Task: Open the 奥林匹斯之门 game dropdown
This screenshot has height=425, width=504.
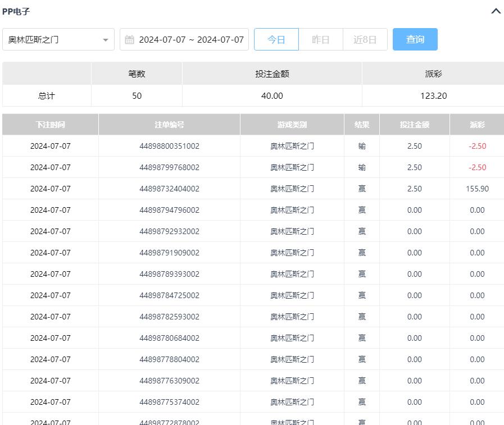Action: 53,40
